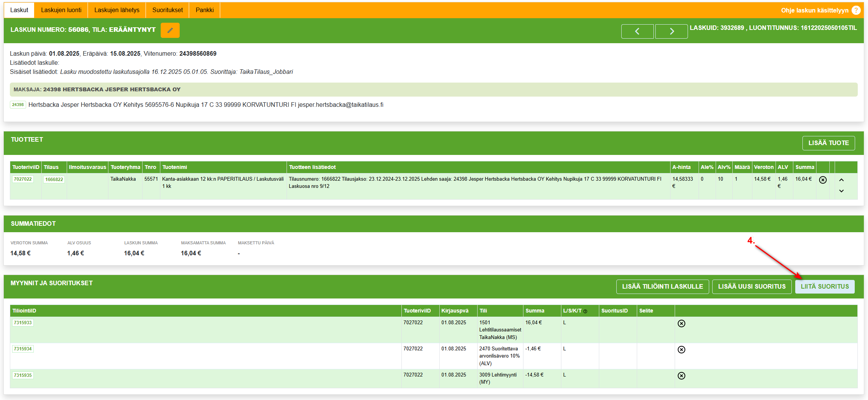
Task: Delete posting 7315935 using the X icon
Action: (x=681, y=376)
